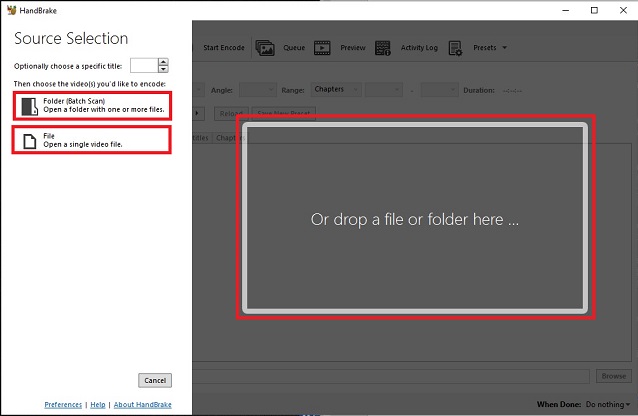
Task: Open the When Done Do nothing dropdown
Action: point(607,405)
